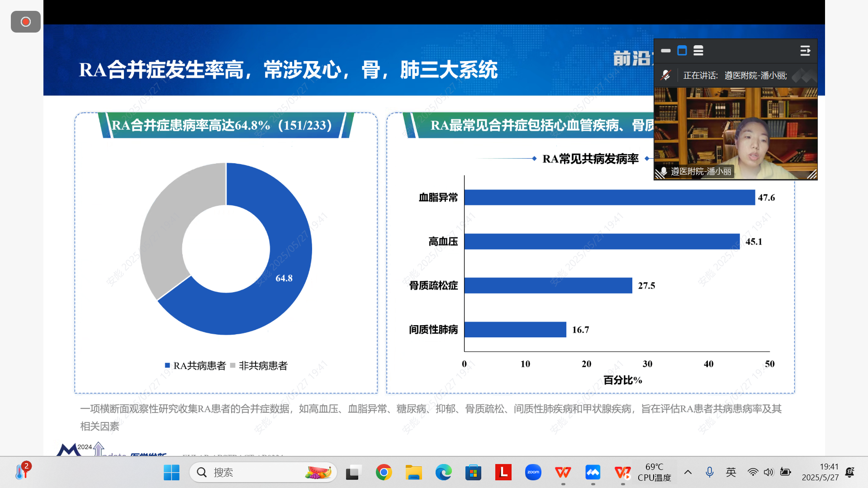The width and height of the screenshot is (868, 488).
Task: Launch Google Chrome from the taskbar
Action: coord(384,473)
